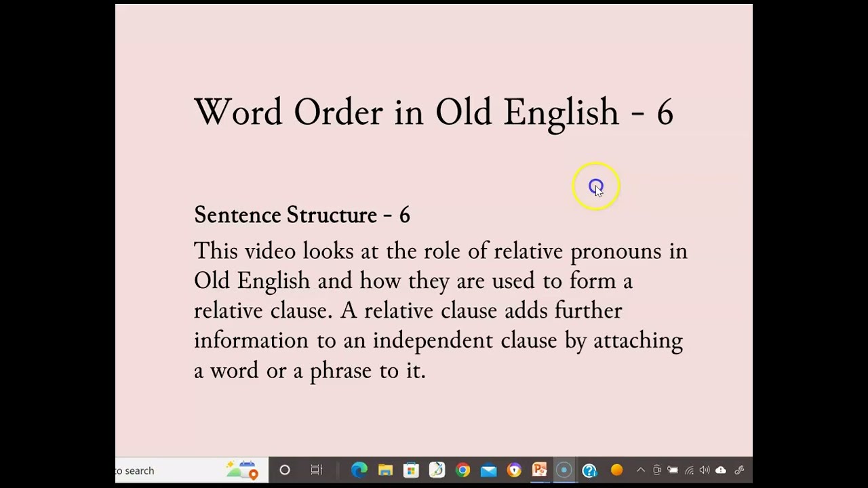Image resolution: width=868 pixels, height=488 pixels.
Task: Click the cloud sync icon in tray
Action: [721, 470]
